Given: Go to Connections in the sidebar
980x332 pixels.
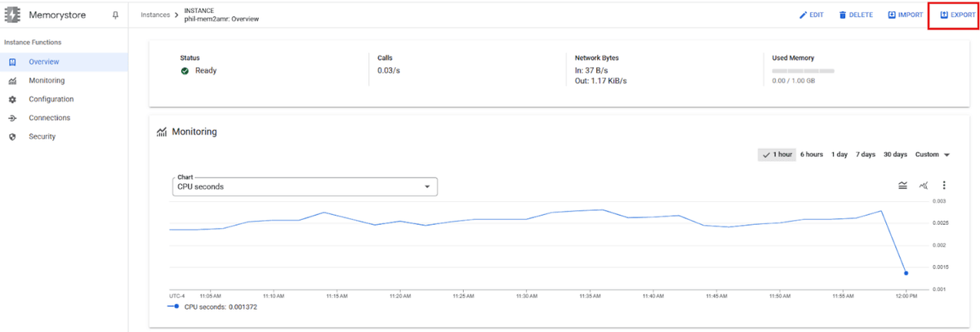Looking at the screenshot, I should 49,118.
